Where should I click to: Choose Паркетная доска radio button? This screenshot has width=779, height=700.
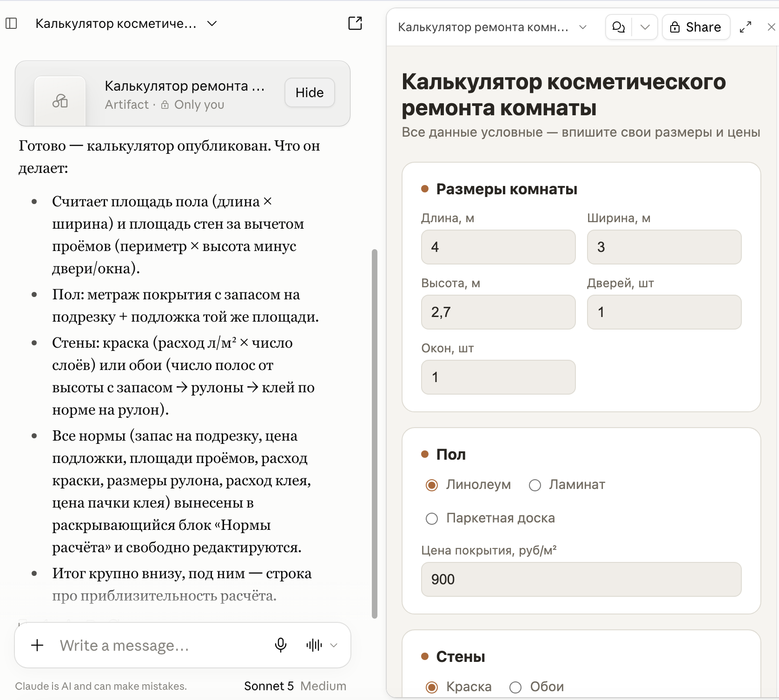pyautogui.click(x=432, y=519)
